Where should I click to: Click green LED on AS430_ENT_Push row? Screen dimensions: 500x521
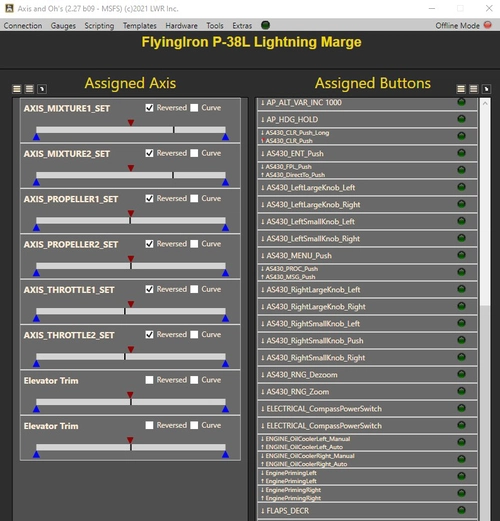(x=461, y=153)
